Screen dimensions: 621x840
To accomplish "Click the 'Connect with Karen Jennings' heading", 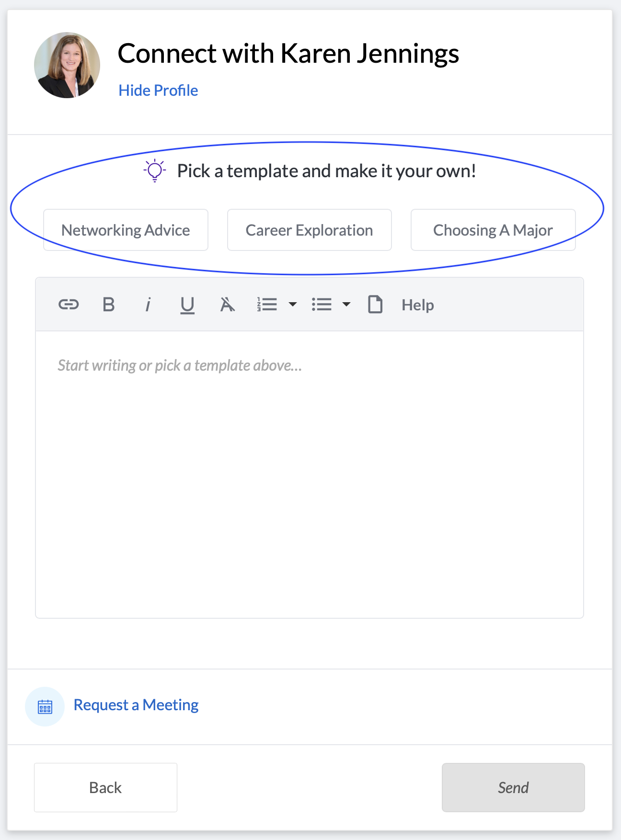I will pos(288,54).
